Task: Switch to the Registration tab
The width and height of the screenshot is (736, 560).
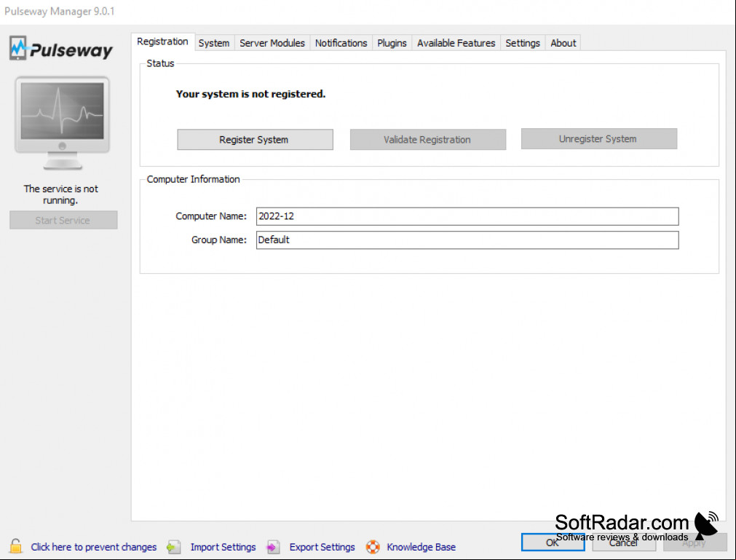Action: point(162,42)
